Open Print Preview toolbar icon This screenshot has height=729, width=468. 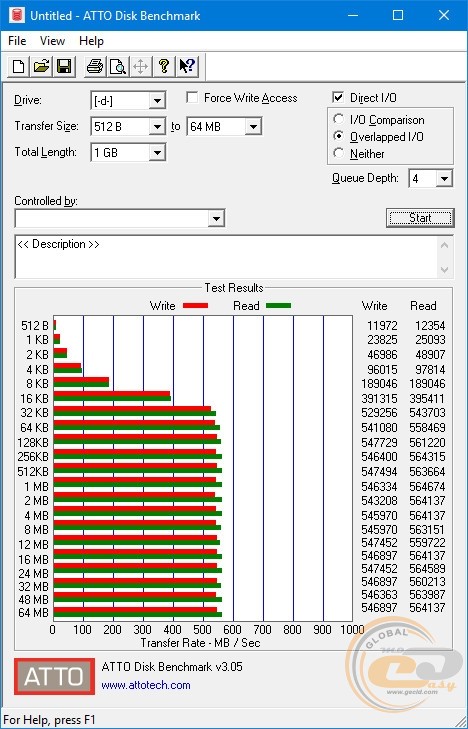118,67
